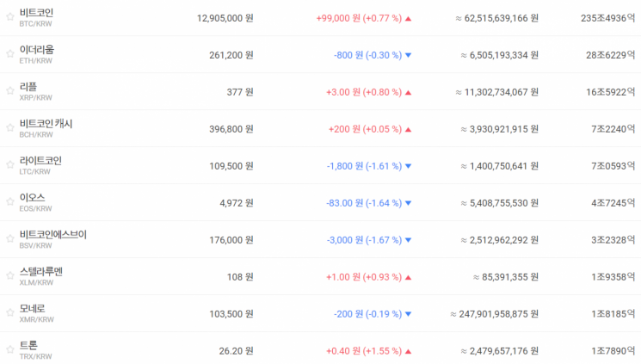641x364 pixels.
Task: Click change value +0.40 원 (+1.55 %)
Action: pyautogui.click(x=364, y=351)
